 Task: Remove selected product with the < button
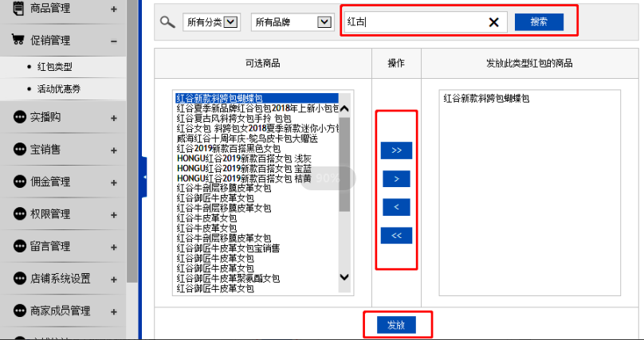point(396,207)
